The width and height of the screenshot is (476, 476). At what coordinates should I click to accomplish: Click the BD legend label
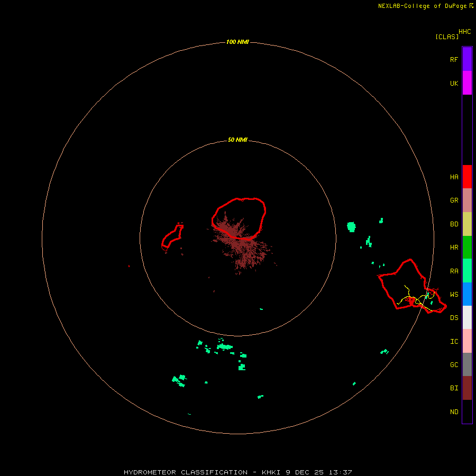pos(454,224)
